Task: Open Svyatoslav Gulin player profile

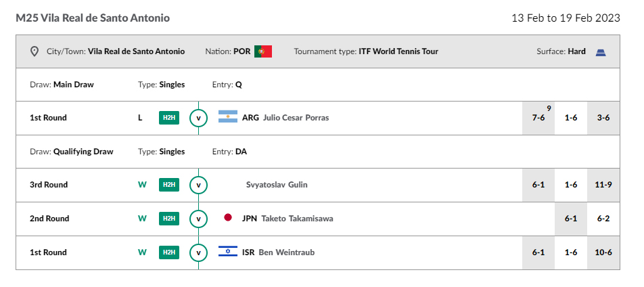Action: (277, 185)
